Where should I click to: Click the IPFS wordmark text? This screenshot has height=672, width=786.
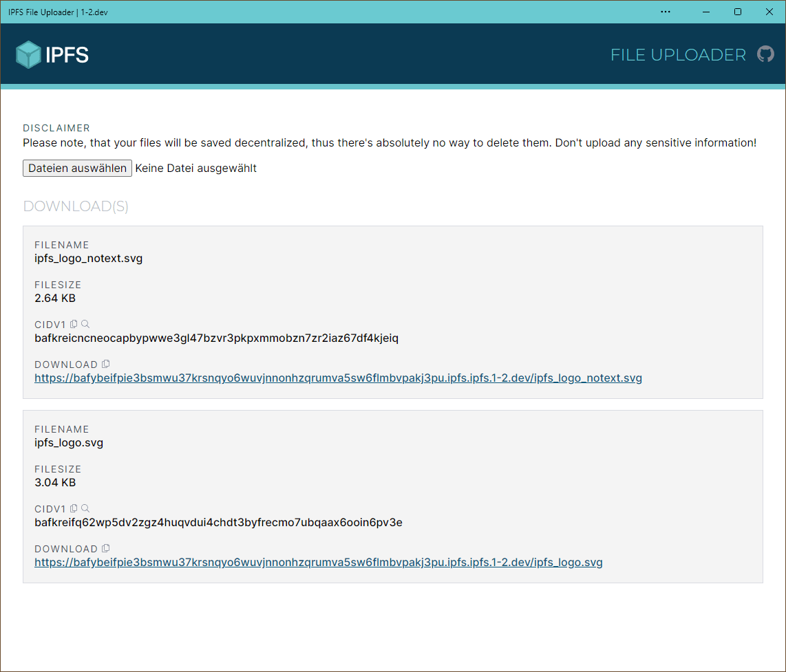67,55
